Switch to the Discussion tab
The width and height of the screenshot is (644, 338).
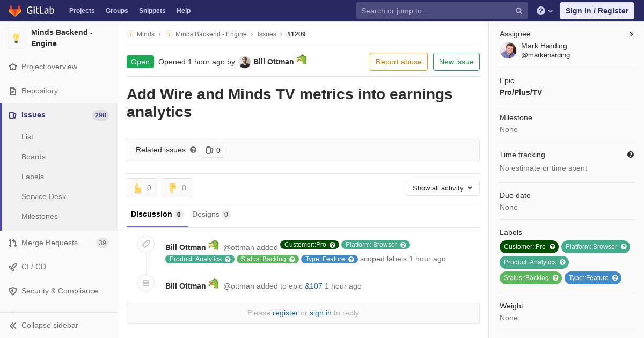click(x=157, y=215)
